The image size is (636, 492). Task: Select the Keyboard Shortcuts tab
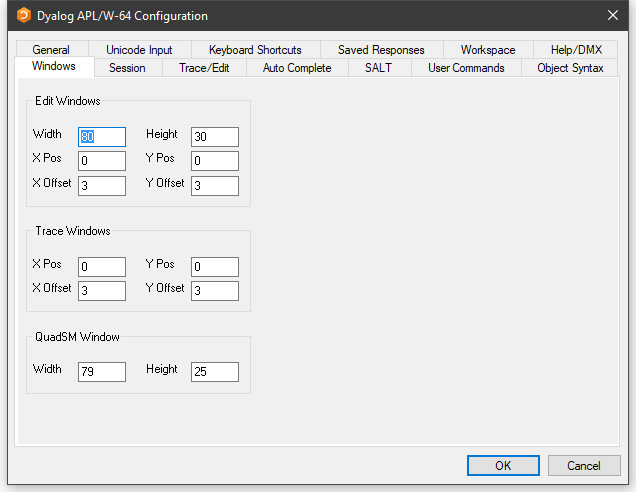click(255, 50)
